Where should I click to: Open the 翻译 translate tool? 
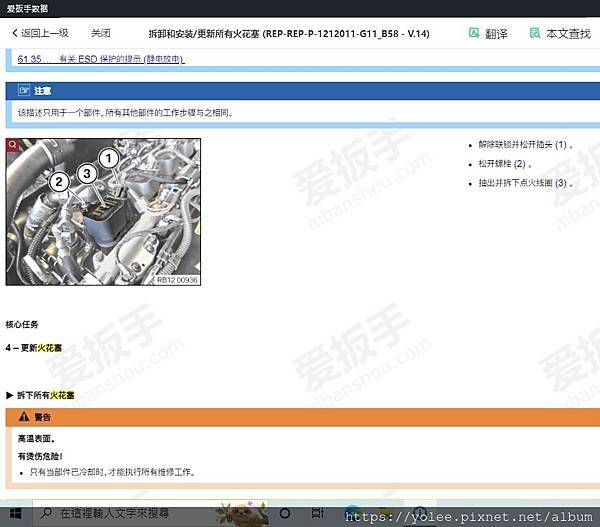pos(488,34)
